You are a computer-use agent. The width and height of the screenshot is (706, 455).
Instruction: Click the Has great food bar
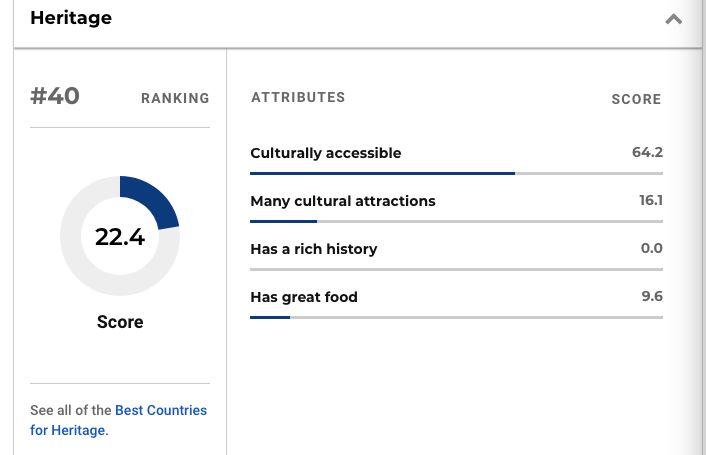coord(456,318)
